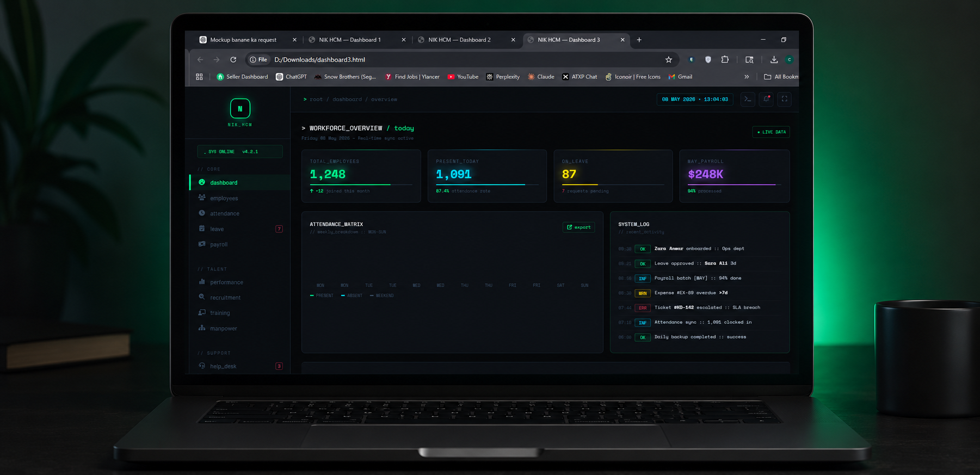Open the browser Downloads icon
Screen dimensions: 980x475
coord(774,60)
